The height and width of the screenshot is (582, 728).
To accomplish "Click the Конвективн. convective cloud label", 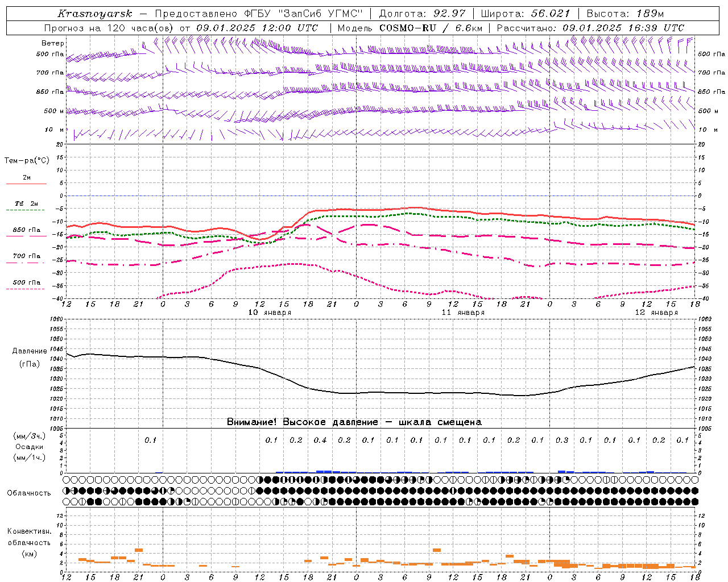I will tap(30, 531).
